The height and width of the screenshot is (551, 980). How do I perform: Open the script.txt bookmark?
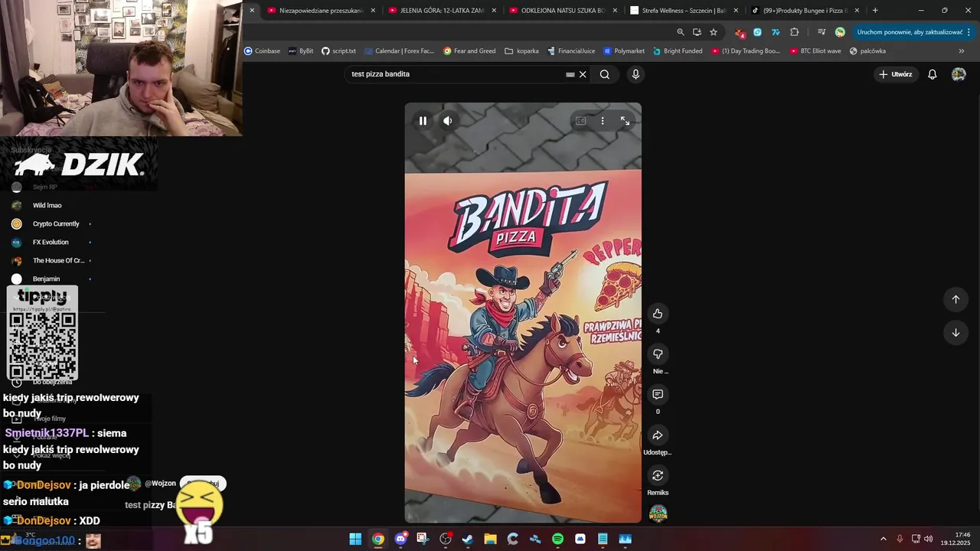pyautogui.click(x=338, y=51)
